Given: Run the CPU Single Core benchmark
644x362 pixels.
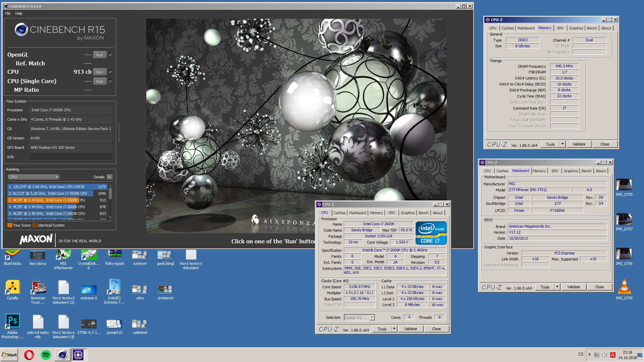Looking at the screenshot, I should coord(100,81).
